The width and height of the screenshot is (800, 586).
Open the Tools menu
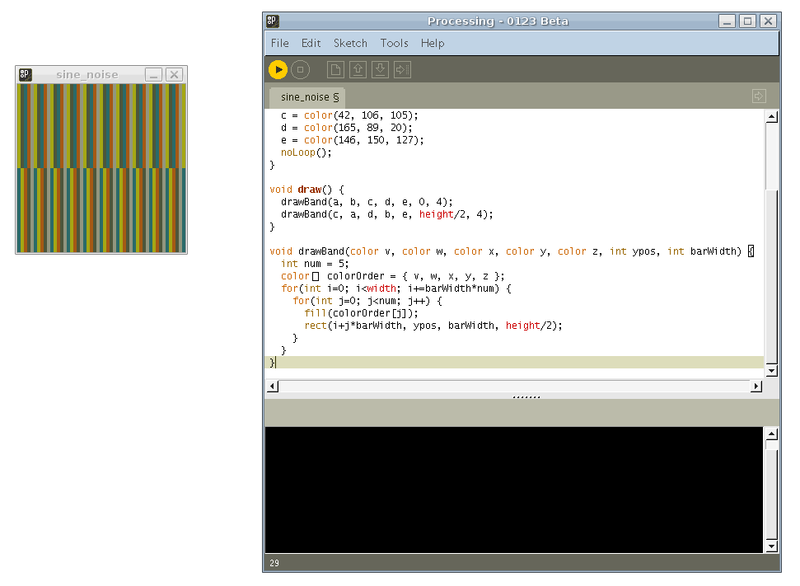point(394,43)
